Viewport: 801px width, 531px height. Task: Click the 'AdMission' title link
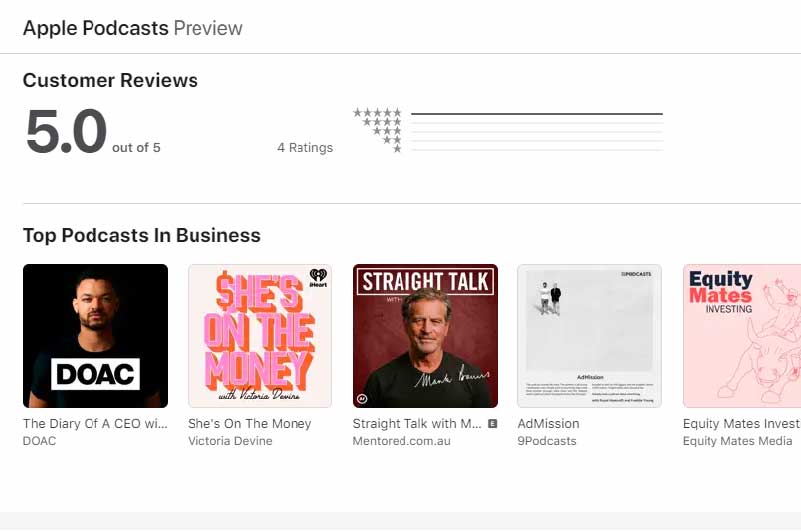[x=548, y=424]
